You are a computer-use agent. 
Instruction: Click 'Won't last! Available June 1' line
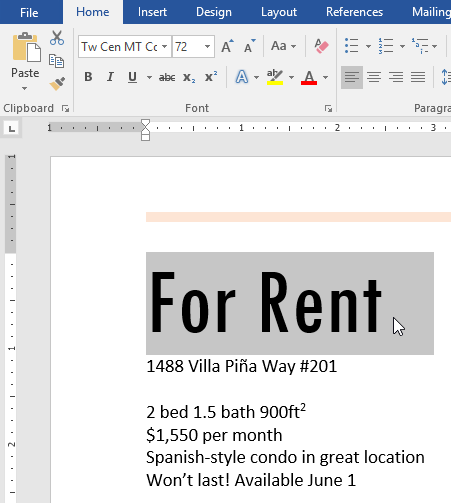251,480
